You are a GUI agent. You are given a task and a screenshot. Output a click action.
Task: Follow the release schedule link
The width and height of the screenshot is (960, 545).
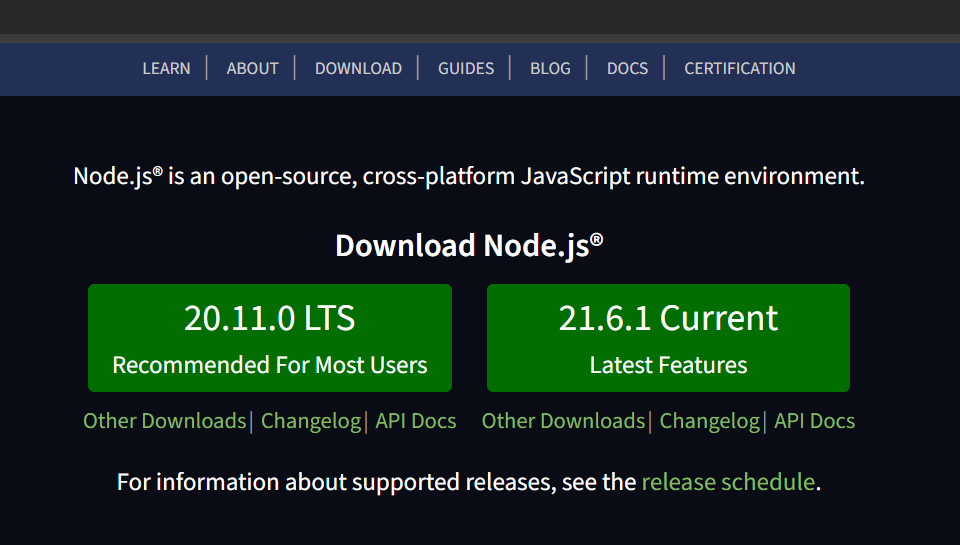click(728, 482)
